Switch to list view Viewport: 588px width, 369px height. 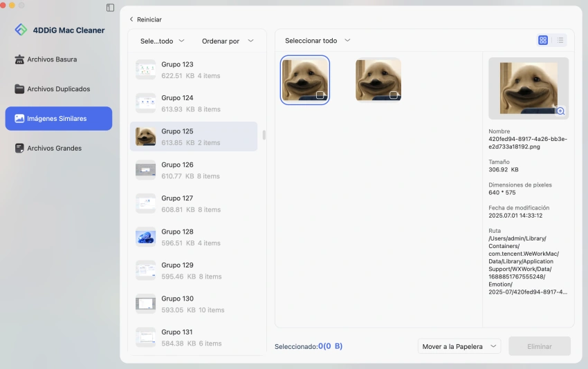click(x=560, y=40)
